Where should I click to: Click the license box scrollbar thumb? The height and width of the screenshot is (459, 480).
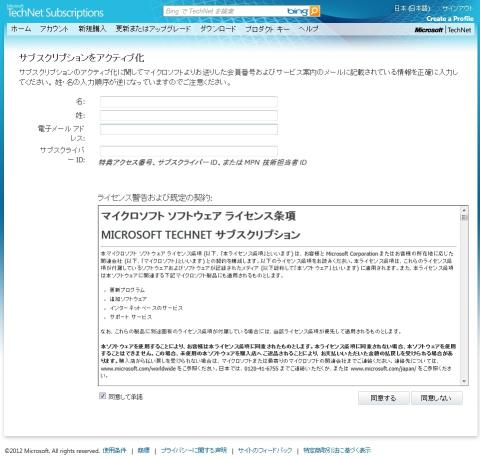pos(464,218)
